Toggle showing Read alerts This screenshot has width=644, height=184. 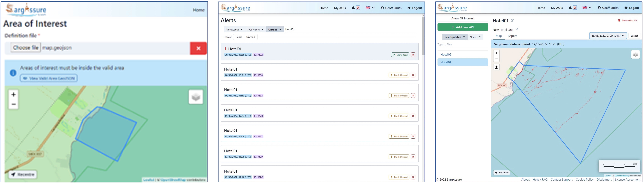[x=239, y=37]
